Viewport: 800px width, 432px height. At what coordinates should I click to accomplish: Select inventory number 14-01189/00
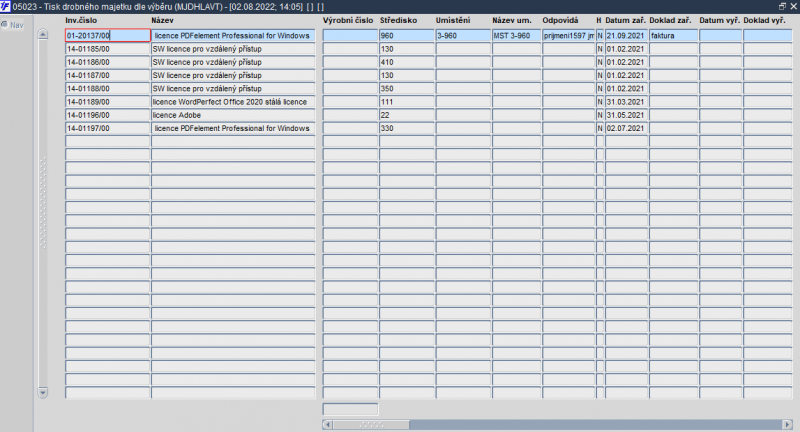108,102
